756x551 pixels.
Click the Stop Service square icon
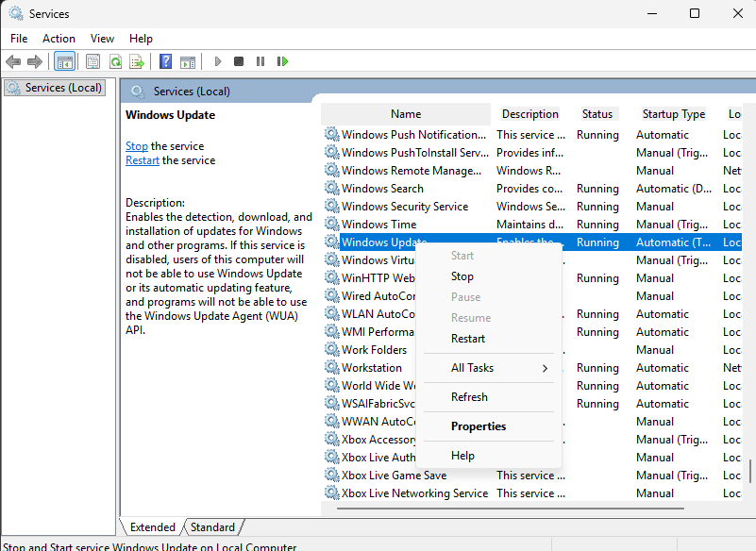[239, 61]
